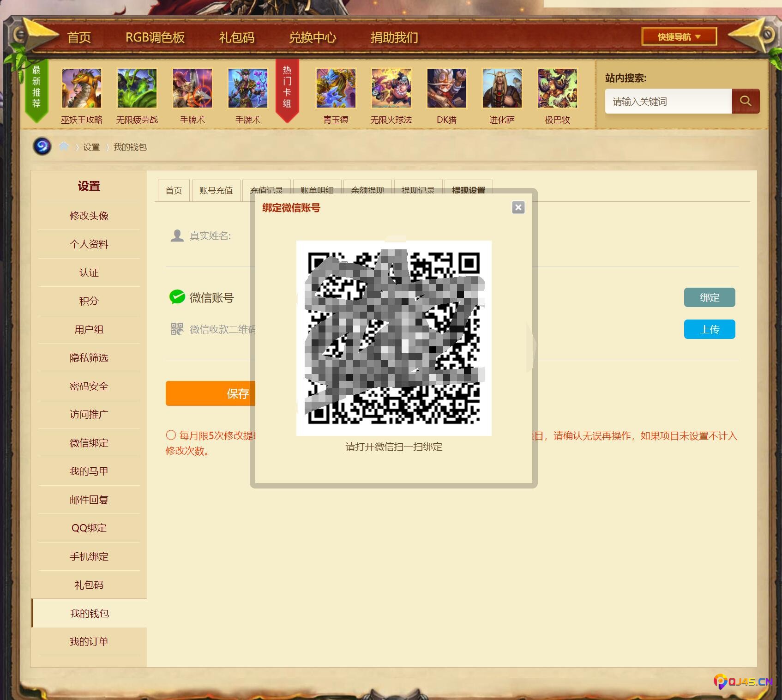Image resolution: width=782 pixels, height=700 pixels.
Task: Click the 绑定 button for WeChat account
Action: tap(709, 297)
